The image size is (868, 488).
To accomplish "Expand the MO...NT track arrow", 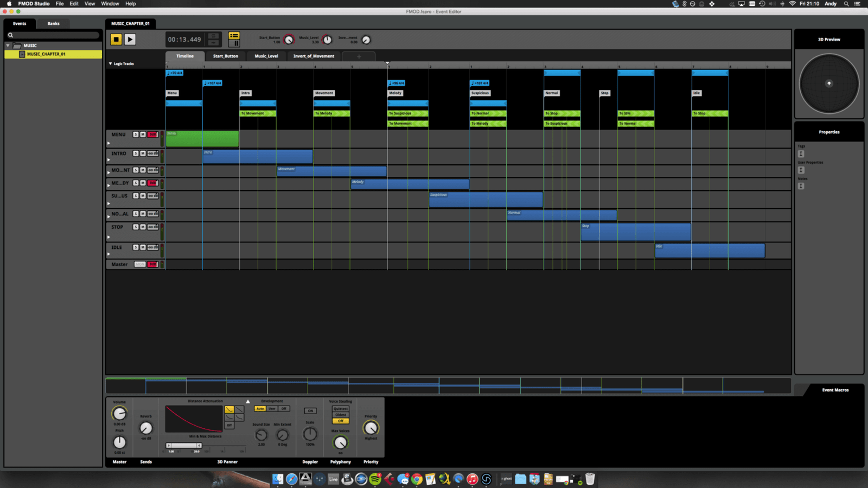I will tap(108, 173).
